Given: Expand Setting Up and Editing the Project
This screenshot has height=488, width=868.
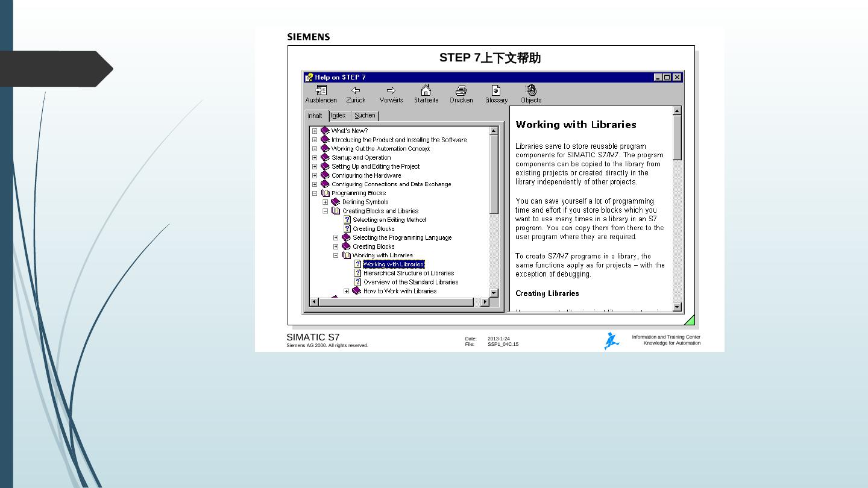Looking at the screenshot, I should pyautogui.click(x=315, y=166).
